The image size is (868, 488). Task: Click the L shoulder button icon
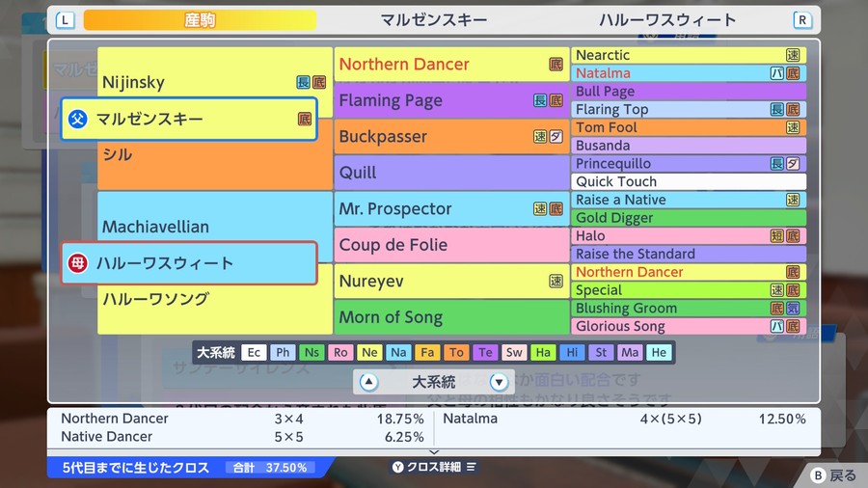66,20
